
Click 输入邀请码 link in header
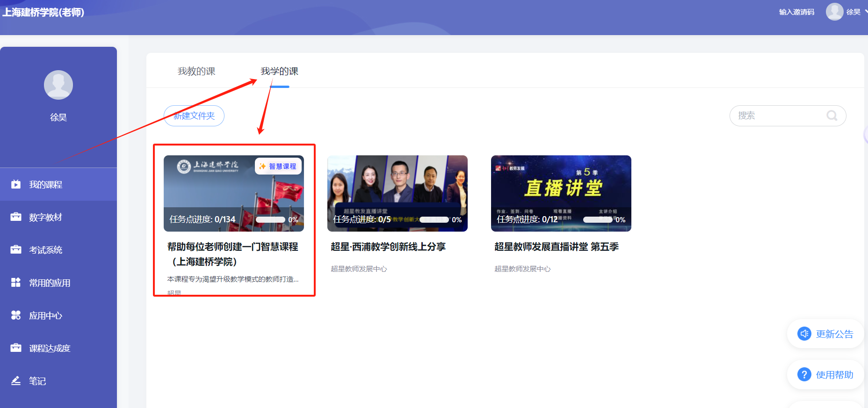pyautogui.click(x=796, y=12)
